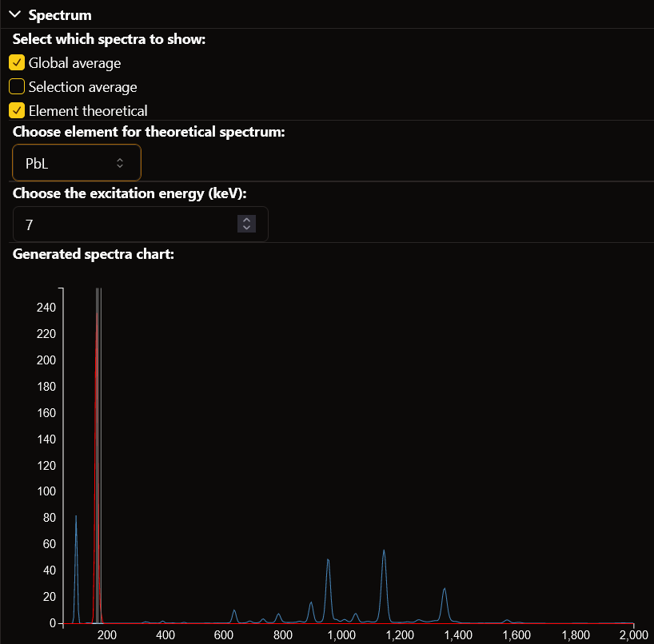Open the PbL element dropdown

[76, 162]
